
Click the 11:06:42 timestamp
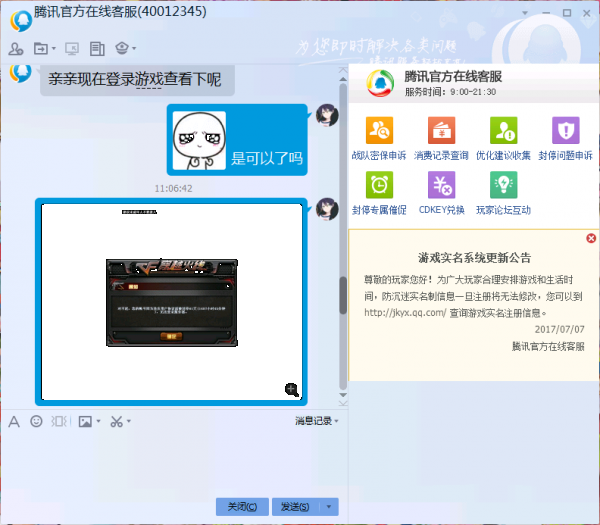click(173, 188)
